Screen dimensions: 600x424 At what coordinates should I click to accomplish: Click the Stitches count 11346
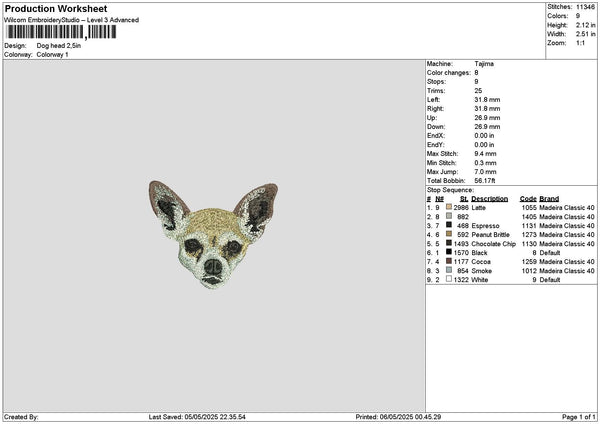click(587, 8)
